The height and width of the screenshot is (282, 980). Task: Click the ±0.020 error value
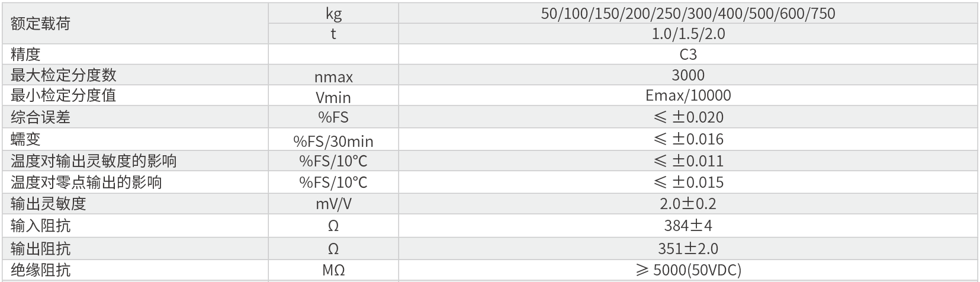pos(688,117)
